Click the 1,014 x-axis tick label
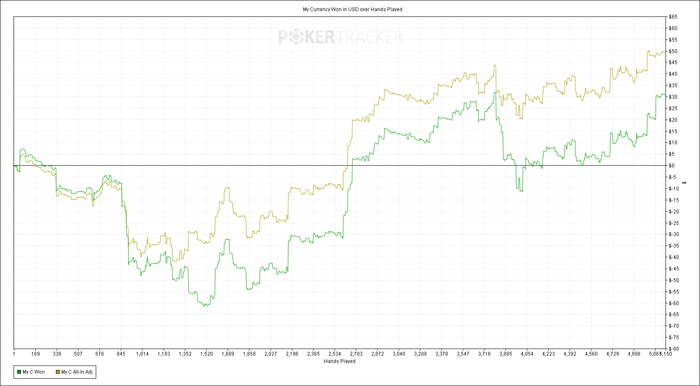Screen dimensions: 700x386 [x=142, y=355]
